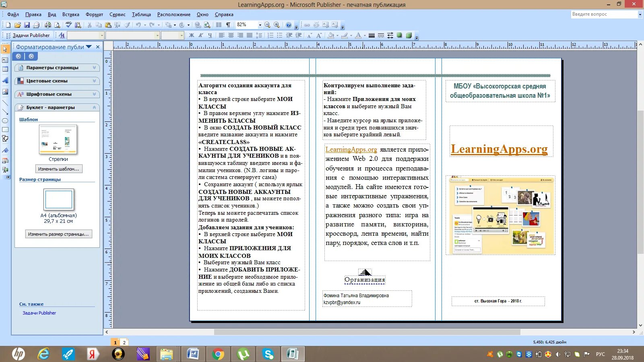Toggle bold formatting (Ж)
Image resolution: width=644 pixels, height=362 pixels.
pos(192,35)
